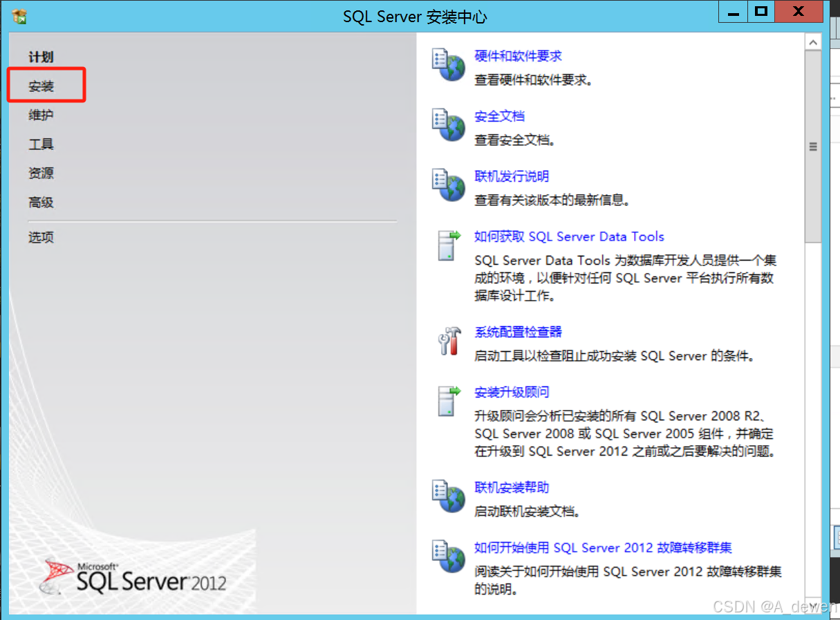
Task: Click the scrollbar up arrow
Action: [x=814, y=42]
